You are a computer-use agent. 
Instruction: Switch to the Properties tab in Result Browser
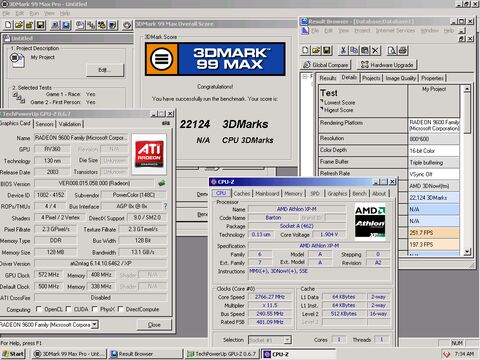coord(432,78)
